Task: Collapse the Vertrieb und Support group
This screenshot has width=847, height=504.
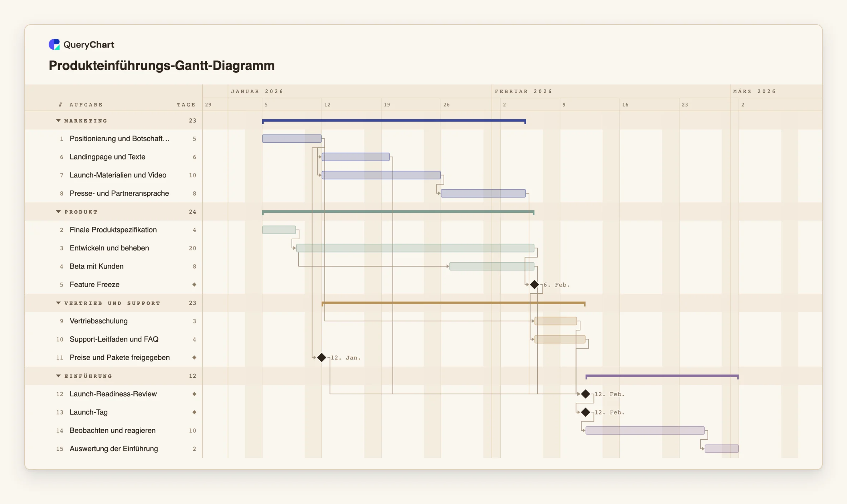Action: (58, 303)
